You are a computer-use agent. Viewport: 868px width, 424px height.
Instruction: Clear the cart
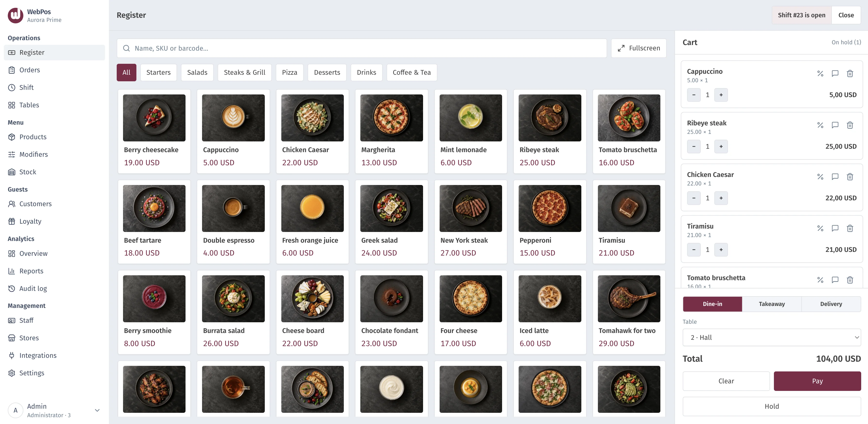pyautogui.click(x=726, y=381)
